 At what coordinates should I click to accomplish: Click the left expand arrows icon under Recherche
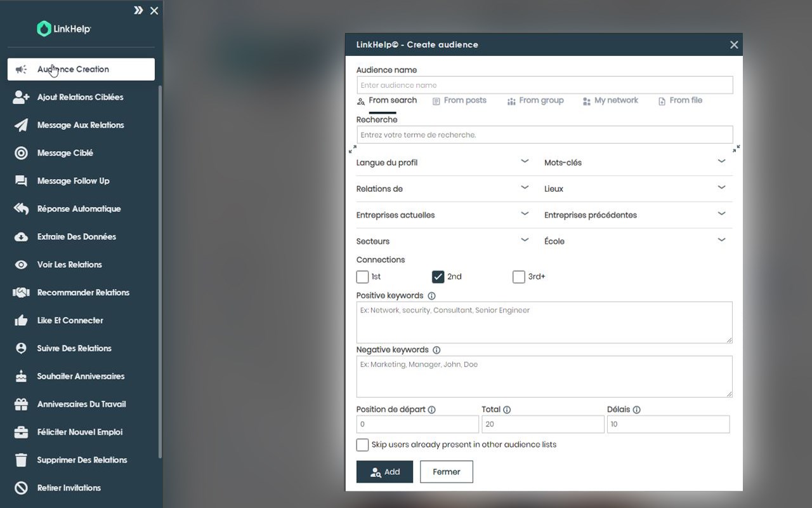[x=353, y=149]
